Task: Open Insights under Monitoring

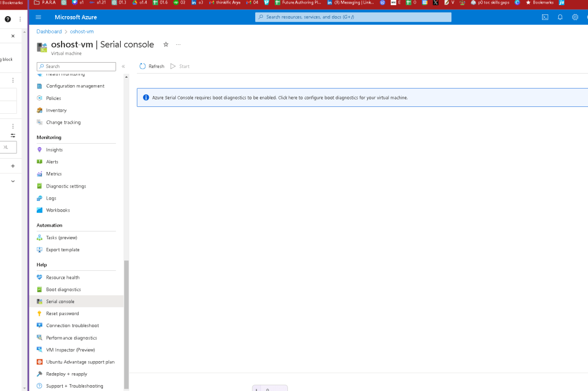Action: (55, 149)
